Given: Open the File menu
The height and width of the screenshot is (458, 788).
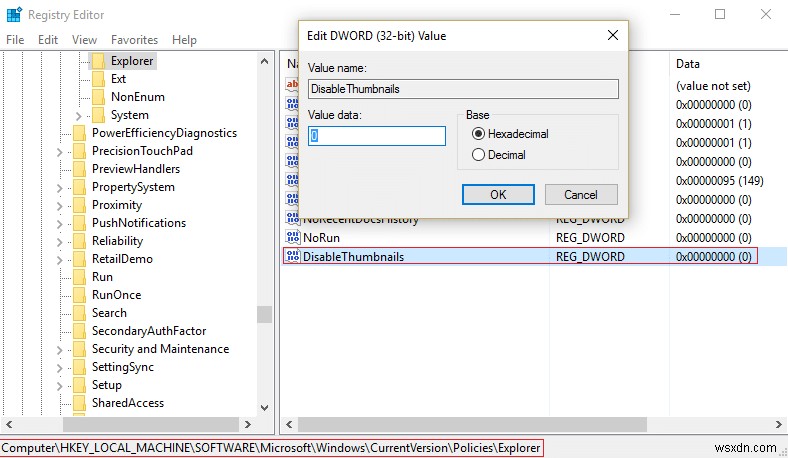Looking at the screenshot, I should pos(15,40).
